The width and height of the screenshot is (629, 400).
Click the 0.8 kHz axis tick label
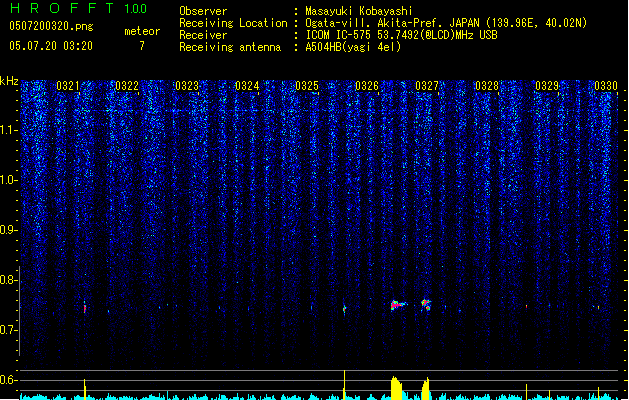pyautogui.click(x=8, y=280)
